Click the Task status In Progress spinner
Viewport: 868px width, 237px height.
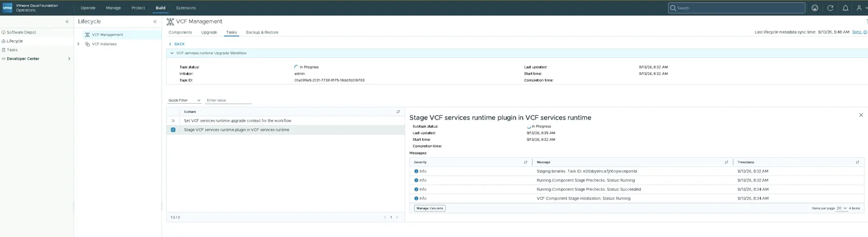(x=296, y=67)
